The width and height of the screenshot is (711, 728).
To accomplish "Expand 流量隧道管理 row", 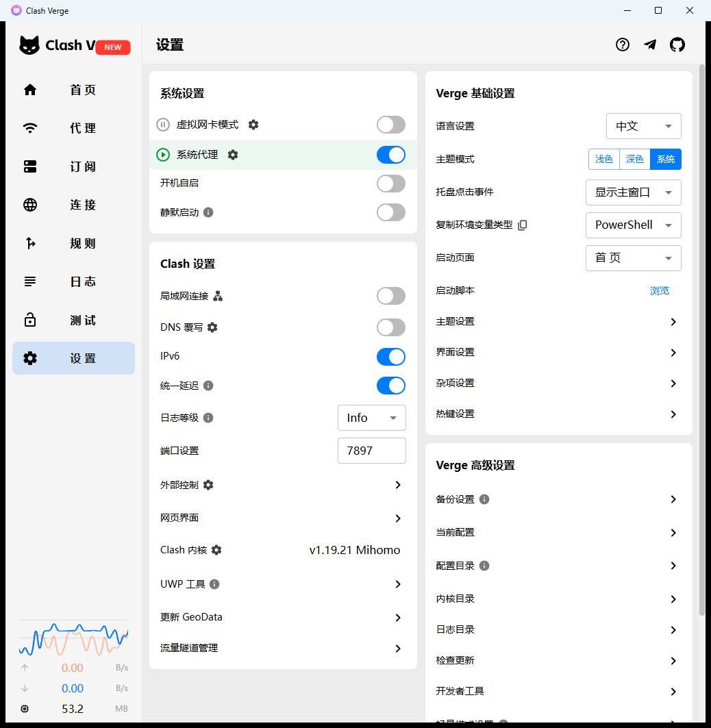I will [x=283, y=648].
